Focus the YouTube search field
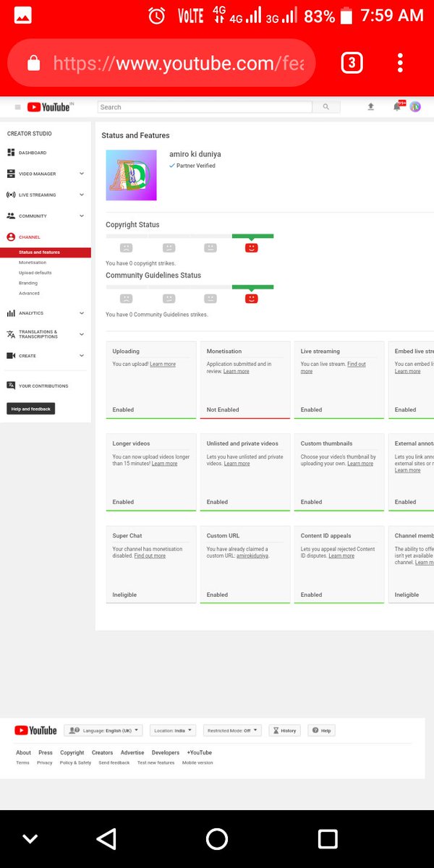 (205, 107)
